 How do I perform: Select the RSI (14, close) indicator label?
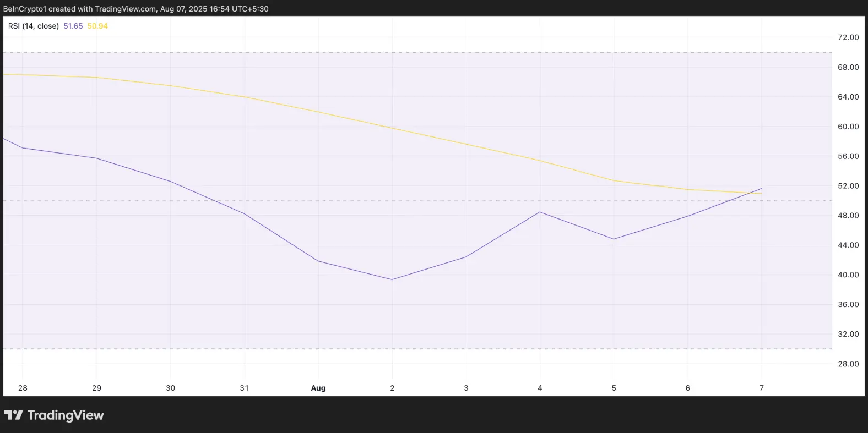tap(34, 26)
